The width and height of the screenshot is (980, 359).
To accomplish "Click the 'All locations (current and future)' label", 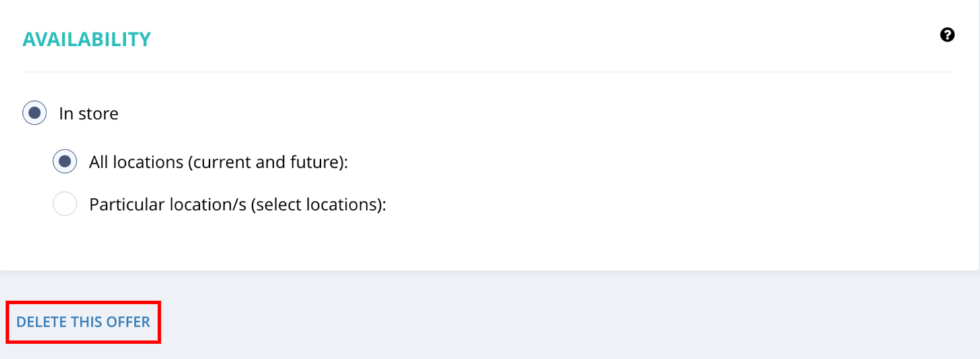I will [x=219, y=162].
